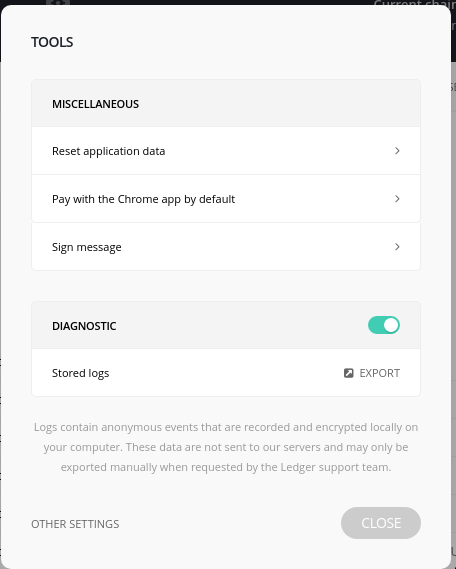Click the Current chain text behind the dialog
This screenshot has height=569, width=456.
click(414, 3)
